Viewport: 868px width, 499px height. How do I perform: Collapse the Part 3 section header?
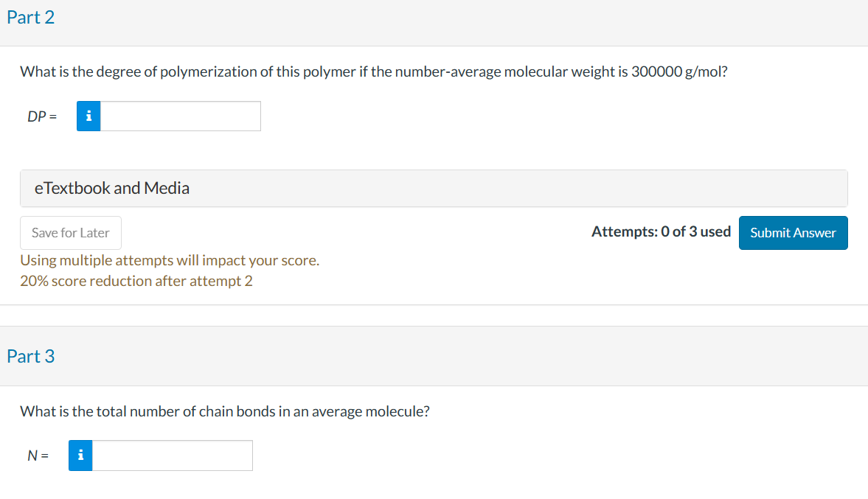click(x=31, y=355)
